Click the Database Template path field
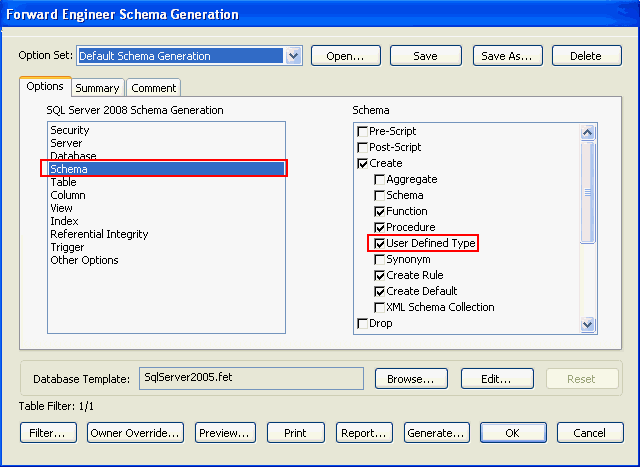 (250, 378)
